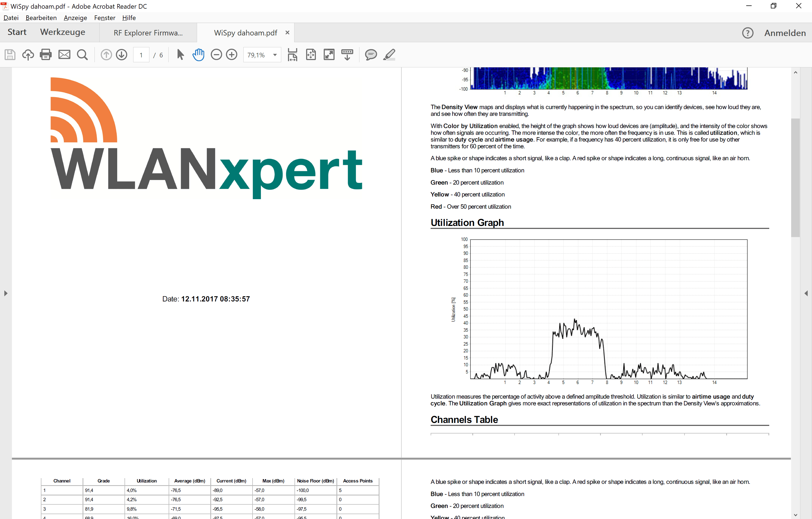The height and width of the screenshot is (519, 812).
Task: Click the Noise Floor (dBm) header
Action: pos(316,481)
